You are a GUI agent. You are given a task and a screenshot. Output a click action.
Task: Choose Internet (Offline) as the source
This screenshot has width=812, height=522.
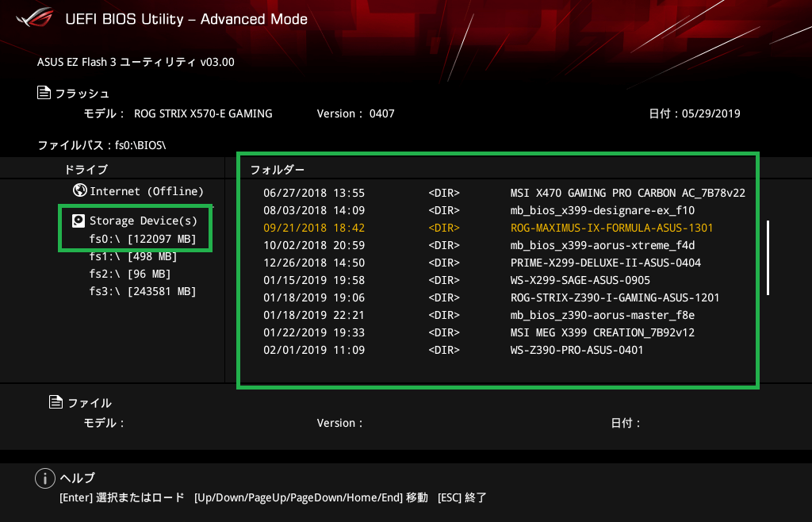tap(147, 191)
